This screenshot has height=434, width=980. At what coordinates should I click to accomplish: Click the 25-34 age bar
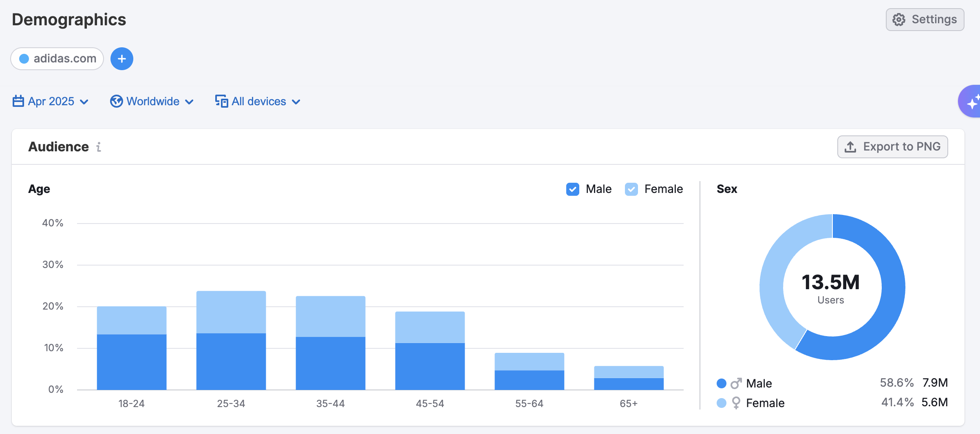[x=231, y=341]
